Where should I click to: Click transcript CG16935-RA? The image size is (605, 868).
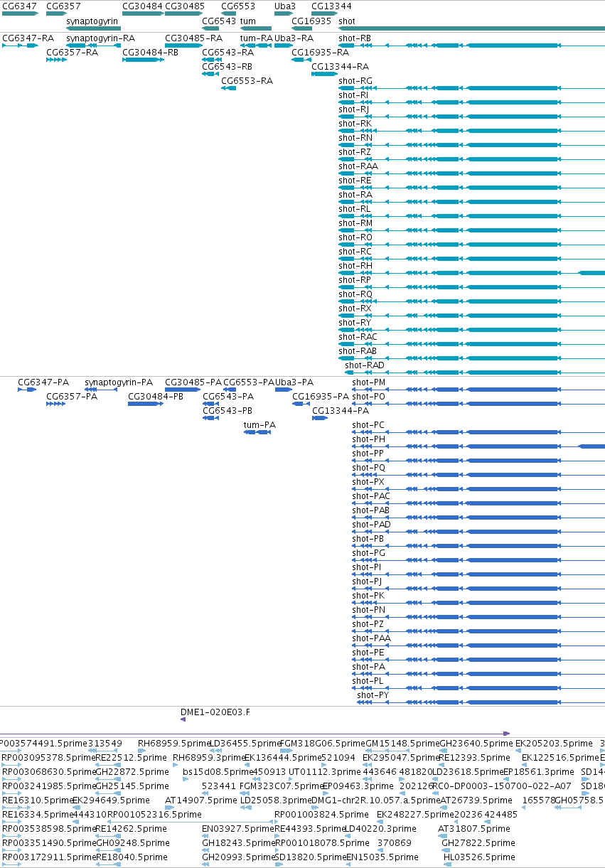coord(320,52)
